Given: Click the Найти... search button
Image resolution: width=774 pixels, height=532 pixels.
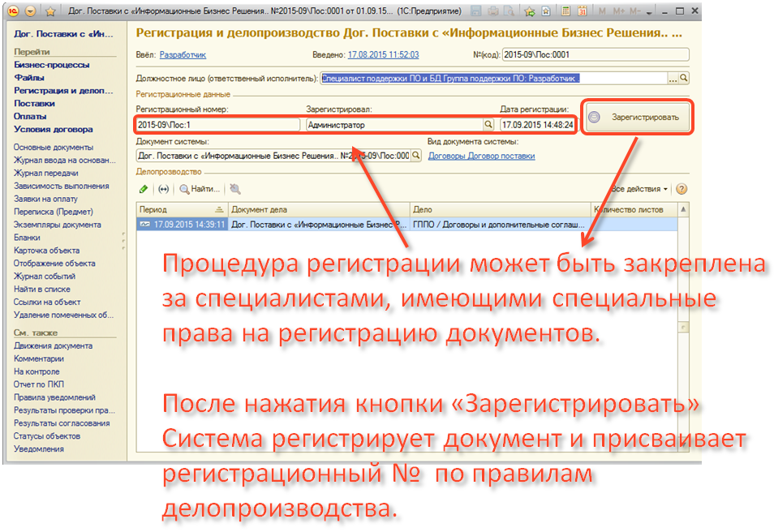Looking at the screenshot, I should 200,189.
